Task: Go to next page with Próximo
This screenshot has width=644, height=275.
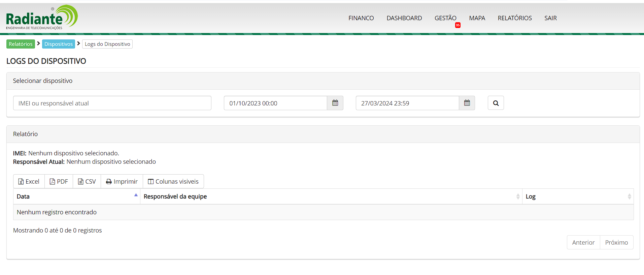Action: pos(616,243)
